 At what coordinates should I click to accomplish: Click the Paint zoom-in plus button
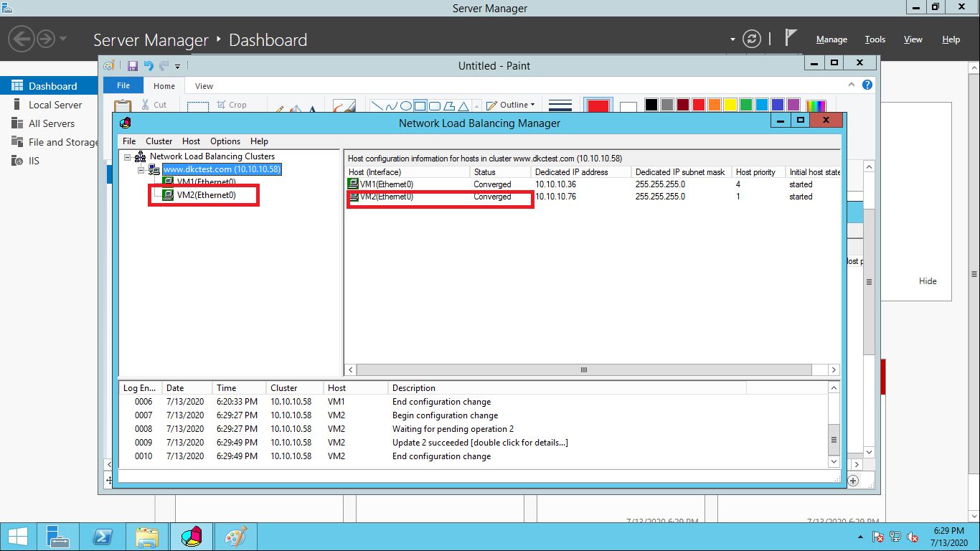pyautogui.click(x=854, y=481)
